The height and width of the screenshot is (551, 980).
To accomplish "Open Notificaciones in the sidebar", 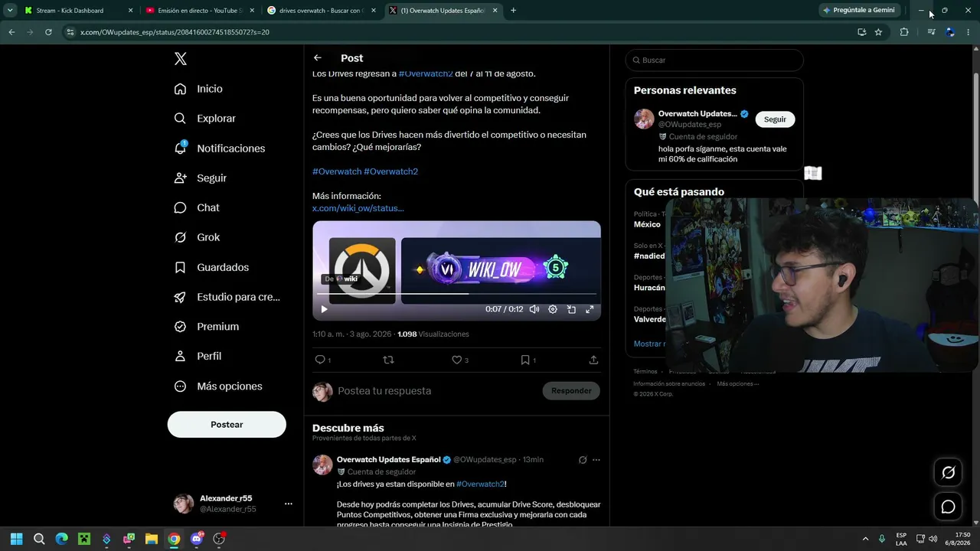I will 219,148.
